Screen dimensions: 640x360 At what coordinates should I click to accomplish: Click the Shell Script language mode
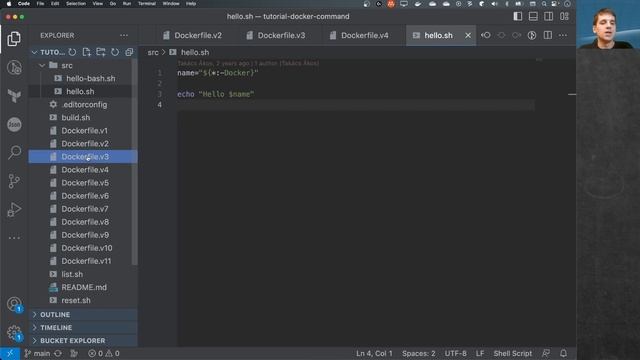[x=513, y=353]
